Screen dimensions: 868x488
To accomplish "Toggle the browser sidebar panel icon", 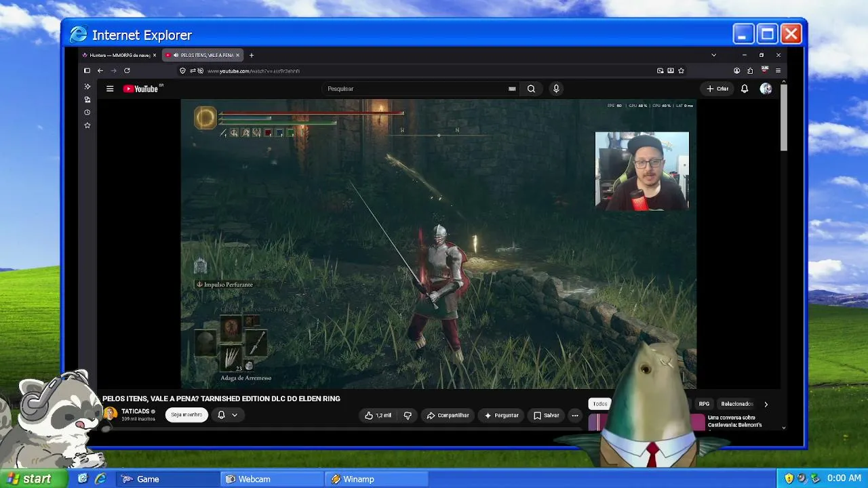I will pos(87,70).
